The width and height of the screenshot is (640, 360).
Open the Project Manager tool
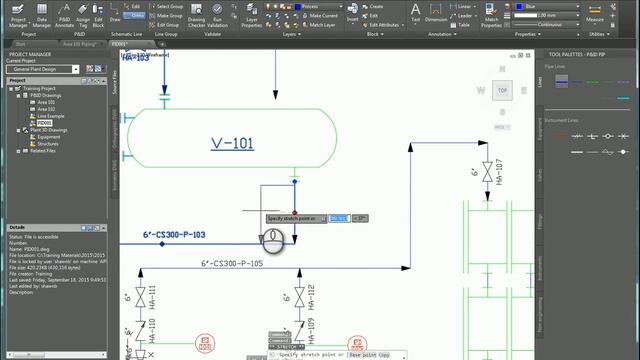[18, 16]
